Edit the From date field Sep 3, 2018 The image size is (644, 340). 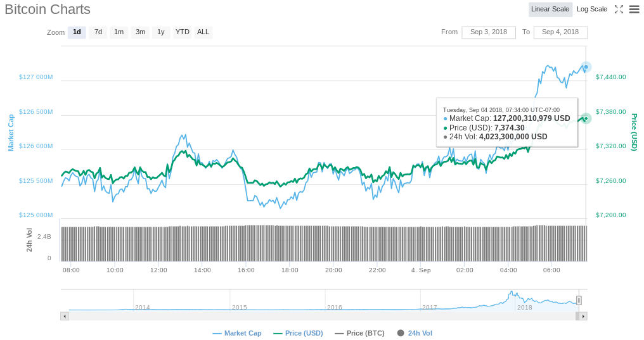(x=489, y=32)
